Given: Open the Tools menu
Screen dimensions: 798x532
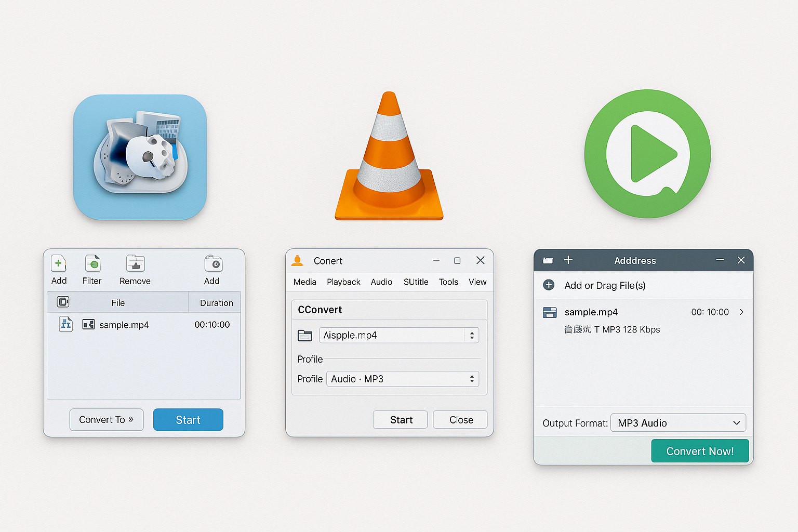Looking at the screenshot, I should point(448,282).
